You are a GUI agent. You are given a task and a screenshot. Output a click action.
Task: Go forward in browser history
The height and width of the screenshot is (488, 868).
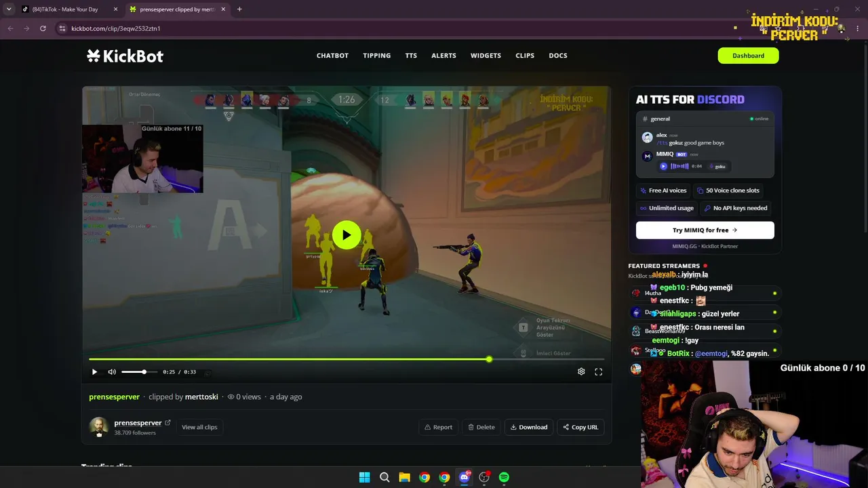pyautogui.click(x=26, y=28)
